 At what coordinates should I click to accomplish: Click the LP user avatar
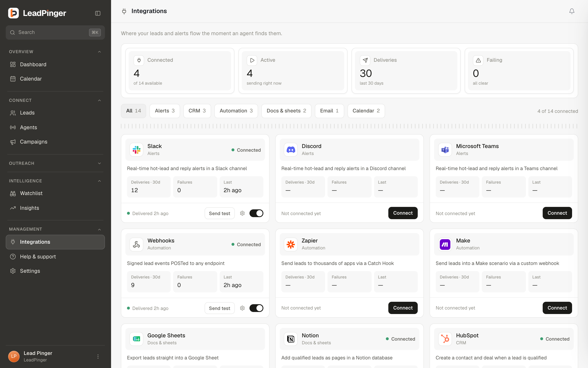click(14, 357)
